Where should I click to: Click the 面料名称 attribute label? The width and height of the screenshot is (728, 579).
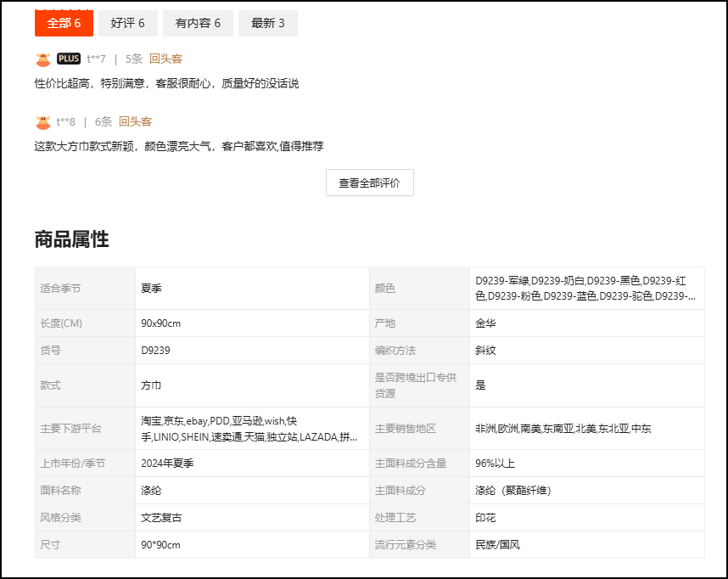[60, 490]
